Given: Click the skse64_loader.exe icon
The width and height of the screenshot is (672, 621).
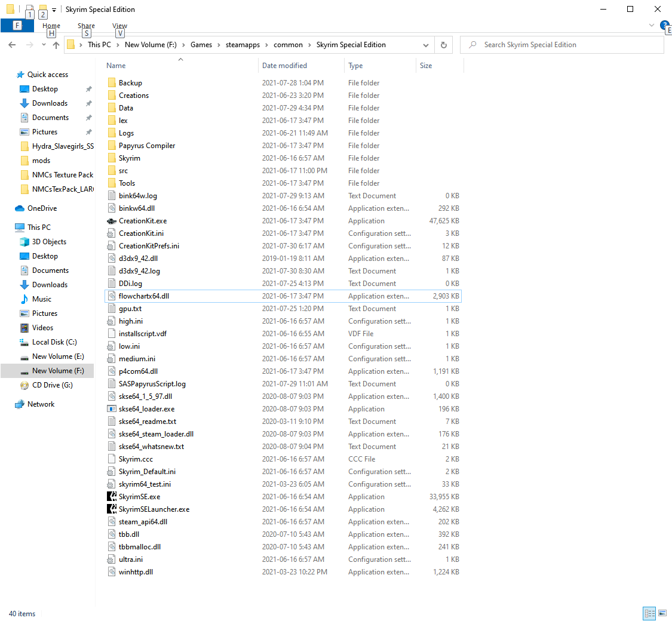Looking at the screenshot, I should [x=112, y=409].
